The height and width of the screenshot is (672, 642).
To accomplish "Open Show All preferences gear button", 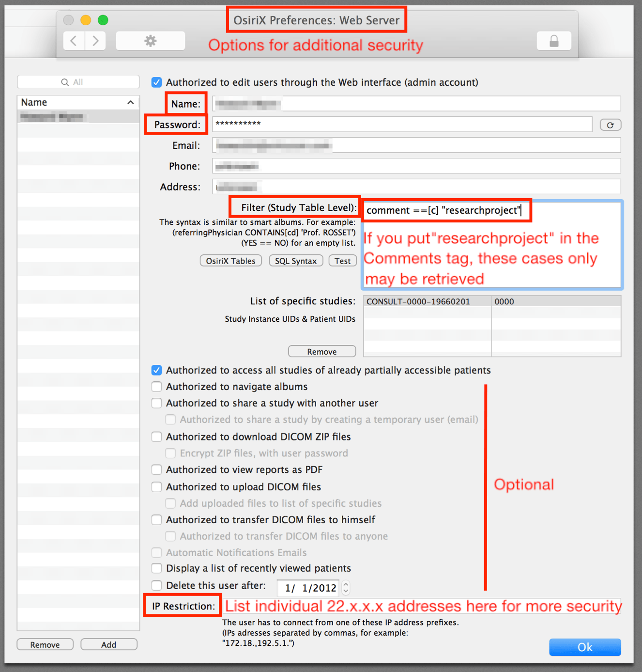I will coord(151,41).
